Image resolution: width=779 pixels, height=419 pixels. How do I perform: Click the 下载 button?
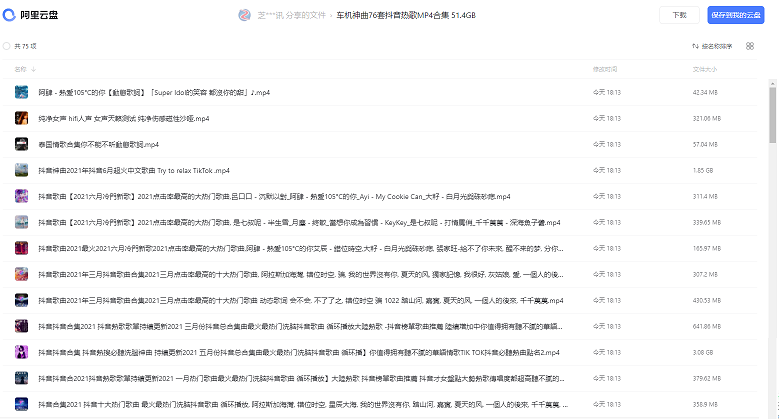(x=679, y=15)
